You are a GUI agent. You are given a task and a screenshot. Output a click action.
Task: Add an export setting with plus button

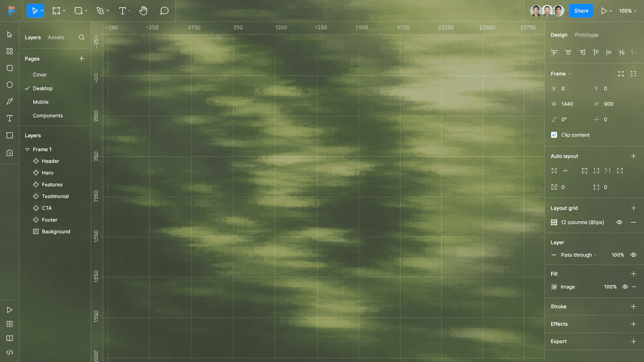tap(633, 341)
